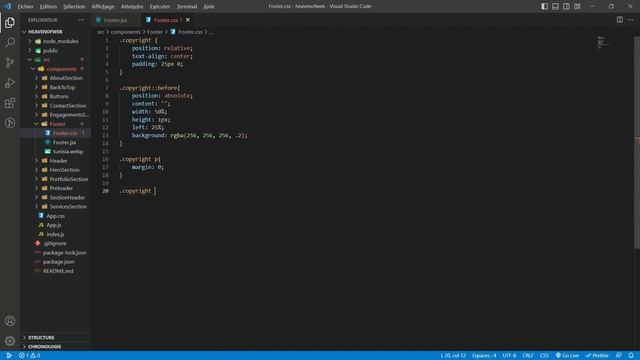Open the notifications bell icon

[631, 356]
